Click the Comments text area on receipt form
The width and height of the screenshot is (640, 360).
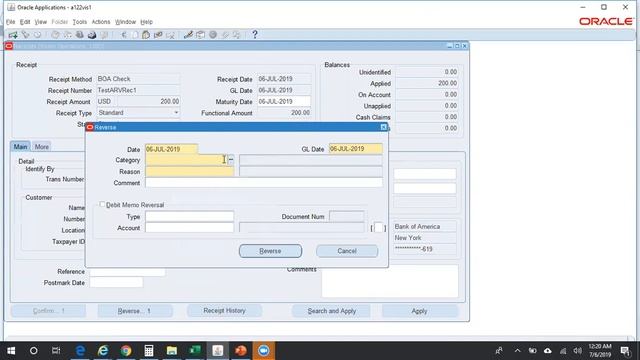[390, 282]
